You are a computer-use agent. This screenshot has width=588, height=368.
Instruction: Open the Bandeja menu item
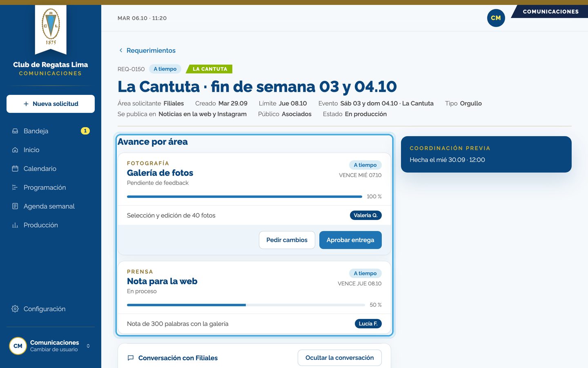(51, 131)
